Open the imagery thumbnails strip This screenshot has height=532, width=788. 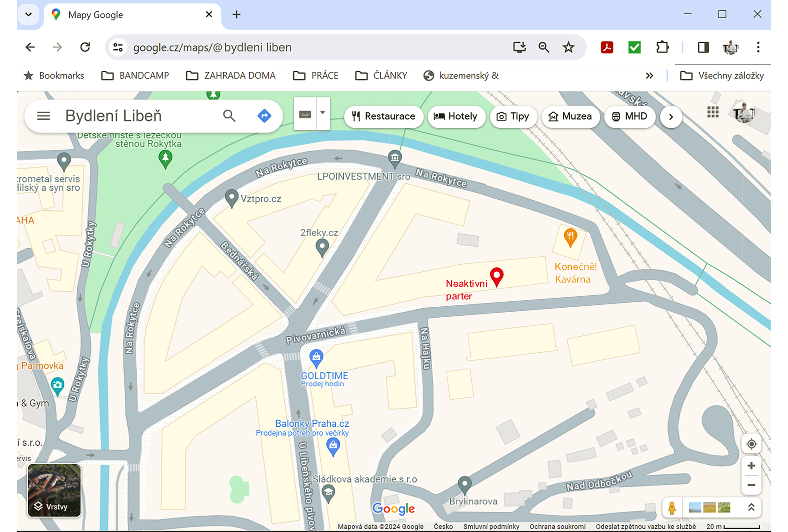(709, 507)
